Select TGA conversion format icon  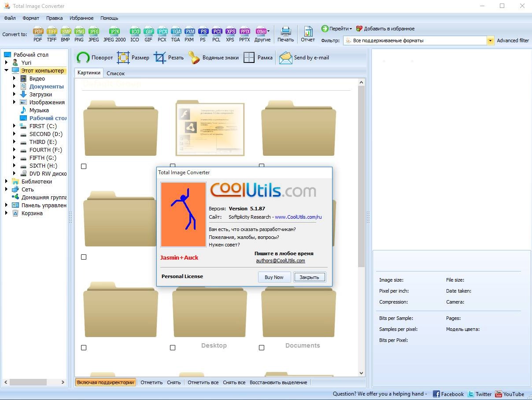[x=176, y=34]
